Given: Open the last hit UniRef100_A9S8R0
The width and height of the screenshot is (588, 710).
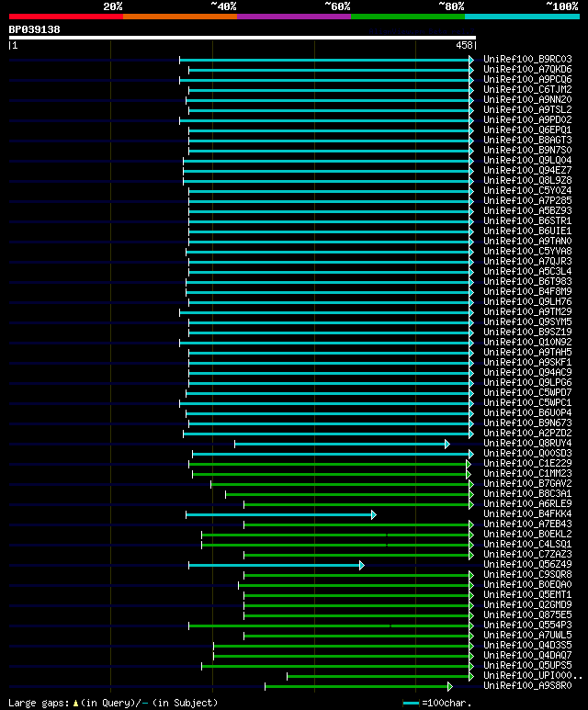Looking at the screenshot, I should point(527,685).
